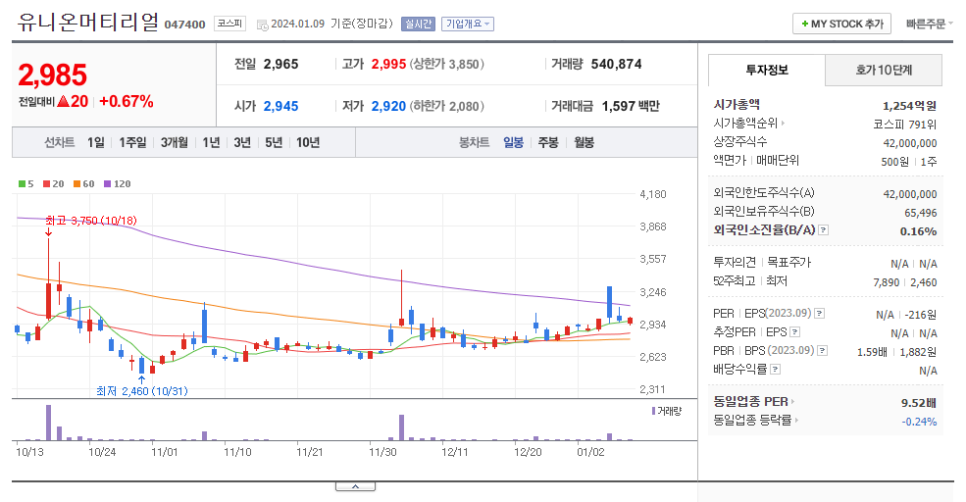
Task: Click the 최저 2,460 (10/31) chart marker
Action: [x=142, y=391]
